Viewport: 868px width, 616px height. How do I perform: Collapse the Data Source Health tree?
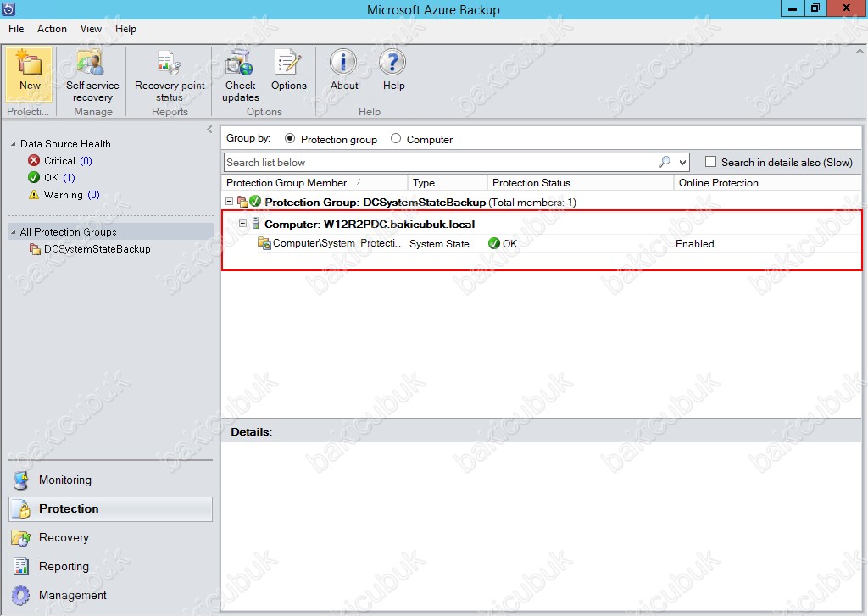click(14, 144)
